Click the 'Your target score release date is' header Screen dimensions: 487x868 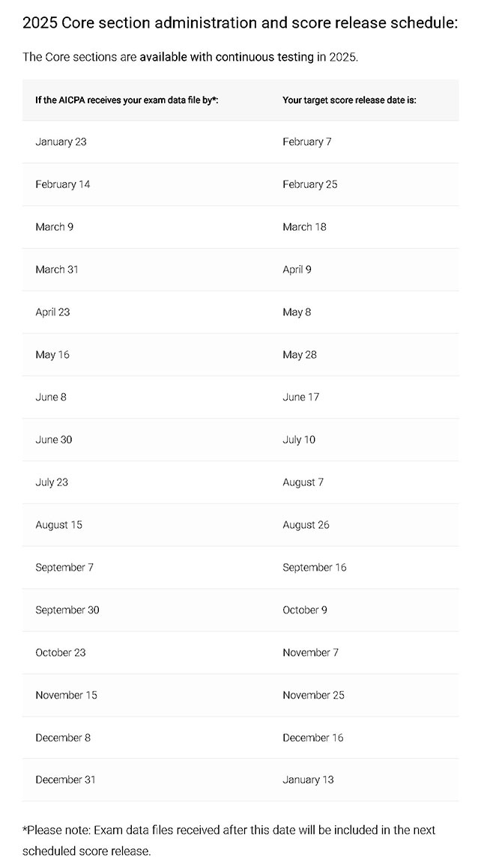(349, 100)
